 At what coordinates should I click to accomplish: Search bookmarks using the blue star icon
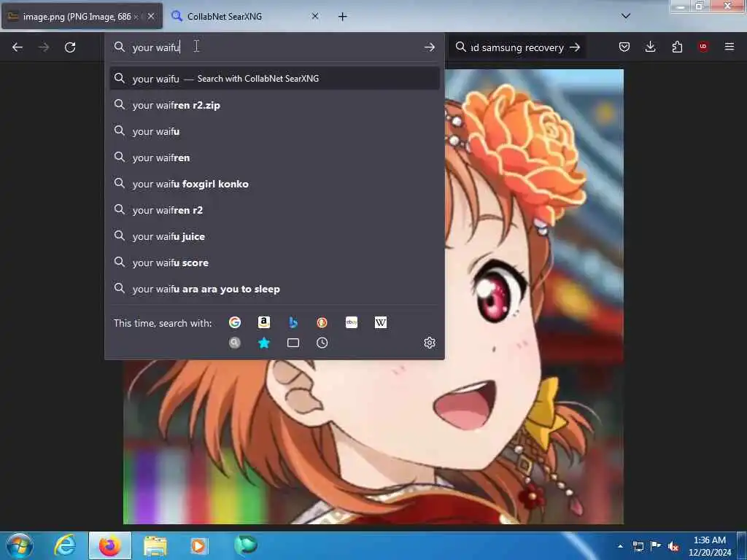(264, 343)
